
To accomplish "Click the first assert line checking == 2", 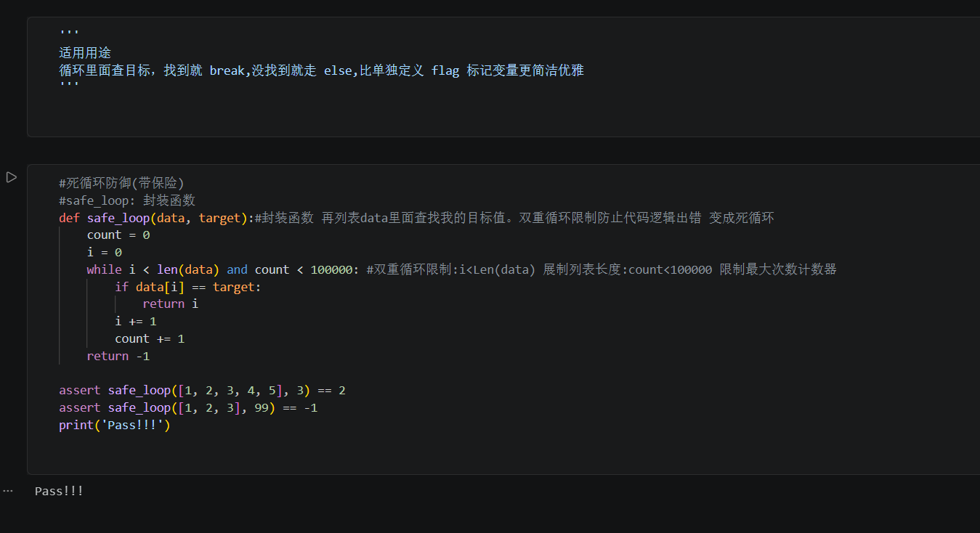I will [202, 391].
